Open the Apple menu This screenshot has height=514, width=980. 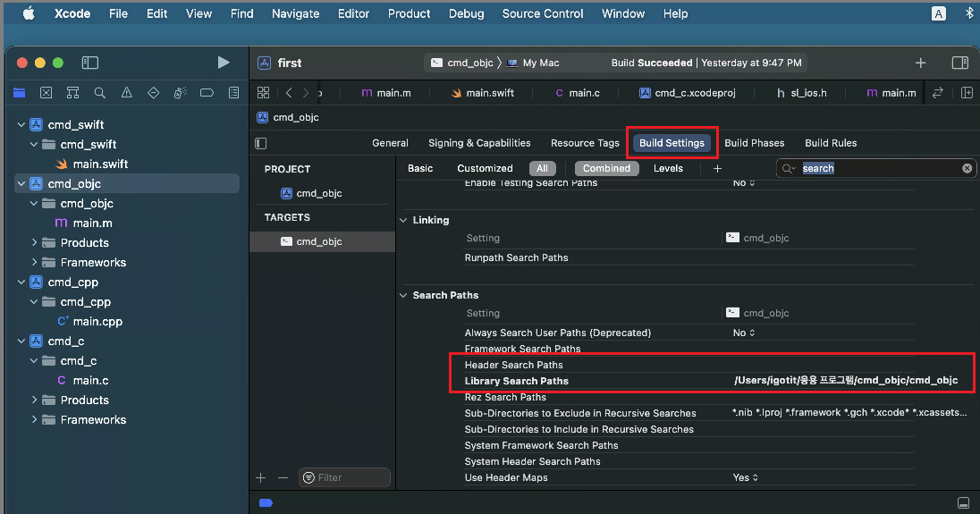click(29, 13)
